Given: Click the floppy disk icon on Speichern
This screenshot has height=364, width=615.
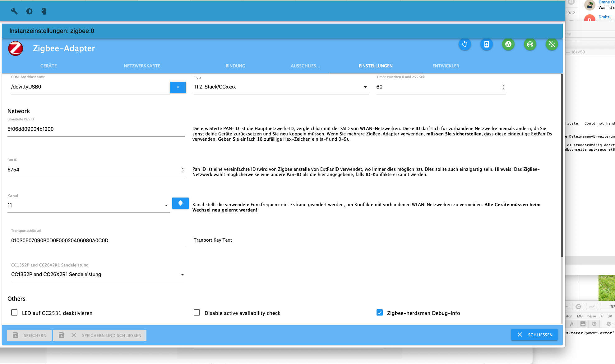Looking at the screenshot, I should 16,335.
